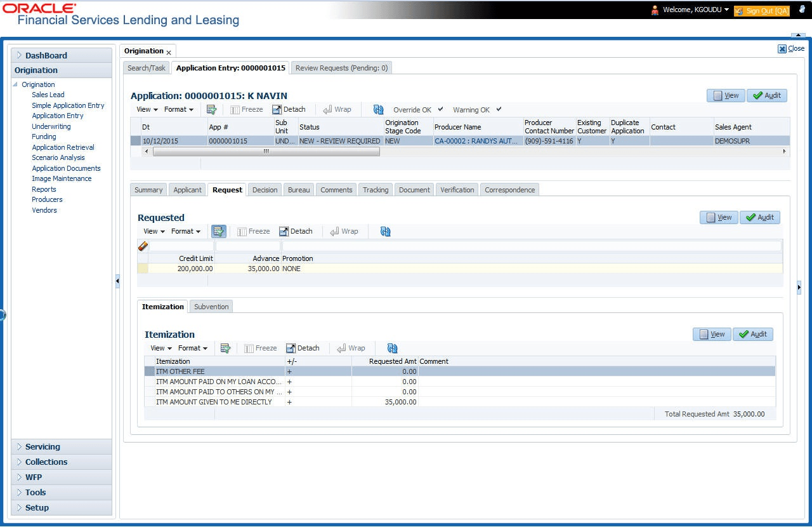Open the Format menu in Itemization toolbar
Image resolution: width=812 pixels, height=527 pixels.
[x=193, y=348]
